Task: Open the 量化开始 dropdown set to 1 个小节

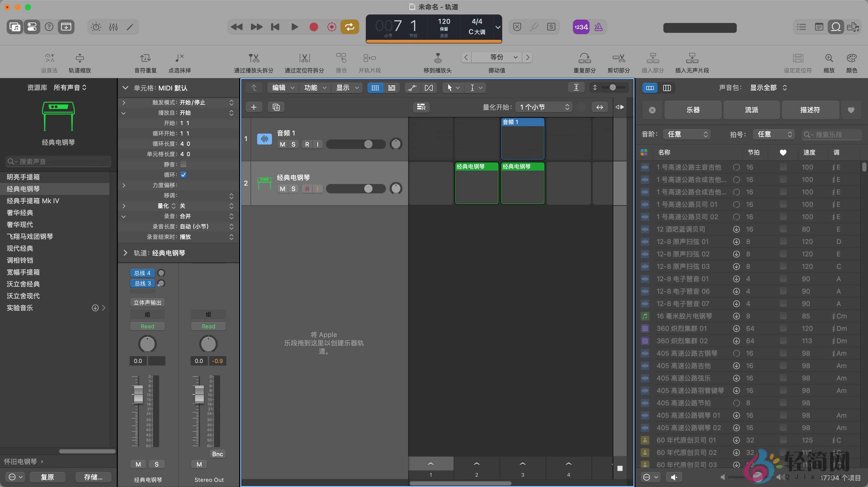Action: 543,107
